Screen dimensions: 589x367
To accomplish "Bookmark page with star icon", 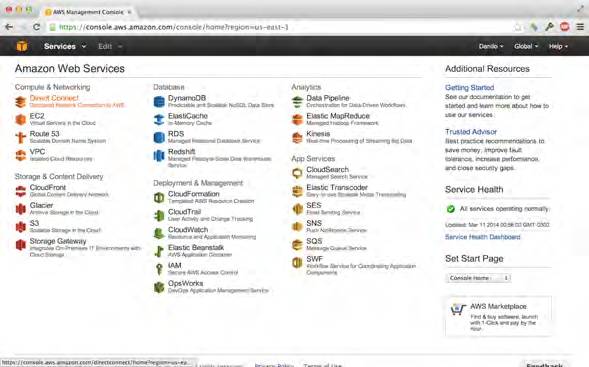I will (x=518, y=27).
